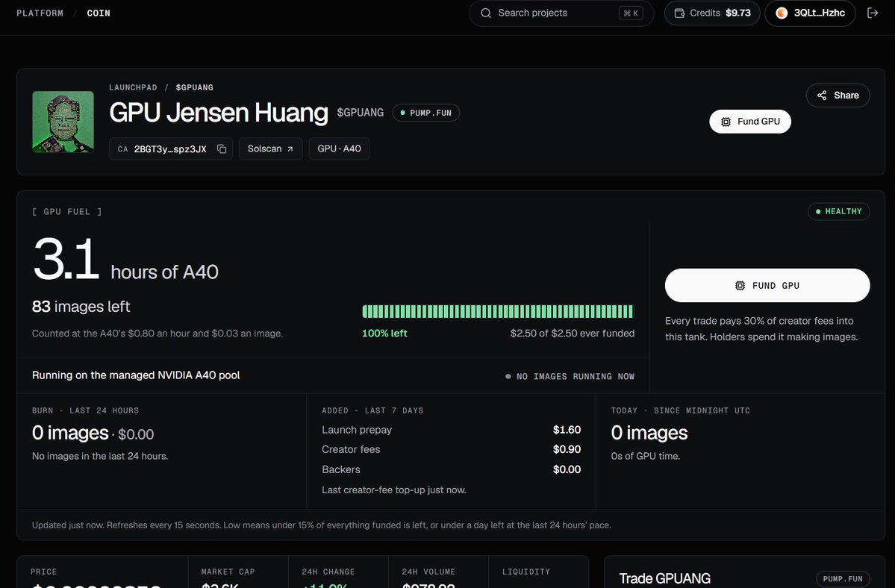Image resolution: width=895 pixels, height=588 pixels.
Task: Click "$2.50 of $2.50 ever funded" text
Action: [573, 334]
